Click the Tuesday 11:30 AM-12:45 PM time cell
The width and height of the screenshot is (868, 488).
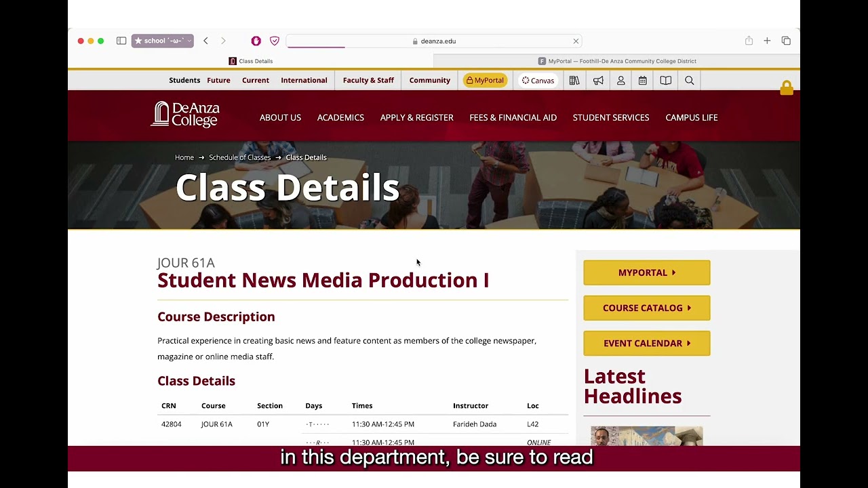[383, 424]
